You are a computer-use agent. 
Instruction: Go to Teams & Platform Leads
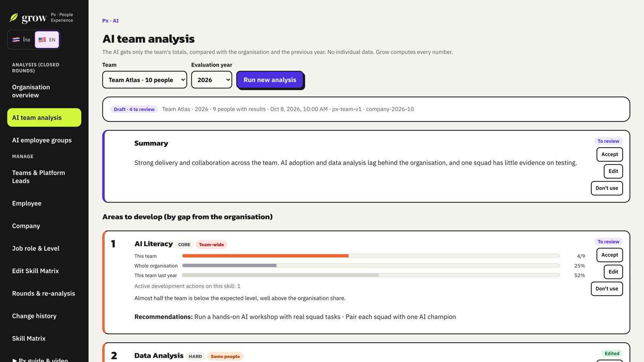click(44, 177)
